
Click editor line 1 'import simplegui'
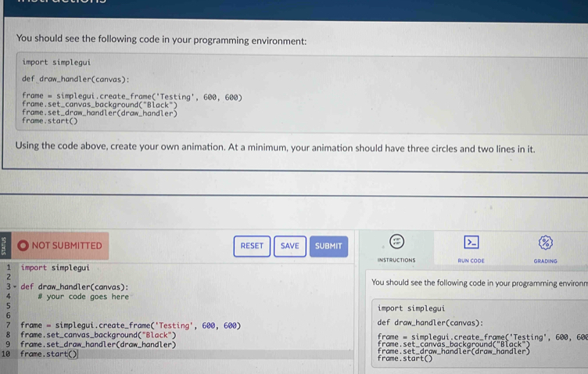(x=55, y=268)
